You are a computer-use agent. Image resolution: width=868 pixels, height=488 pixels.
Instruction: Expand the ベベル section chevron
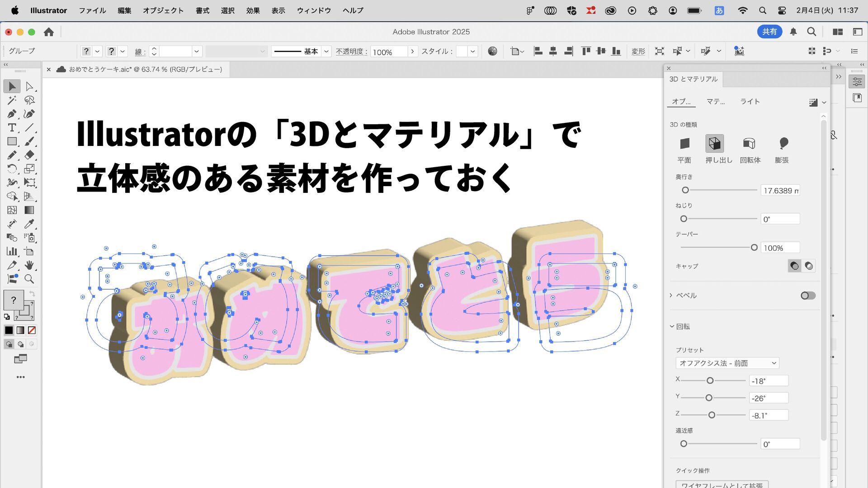(671, 296)
